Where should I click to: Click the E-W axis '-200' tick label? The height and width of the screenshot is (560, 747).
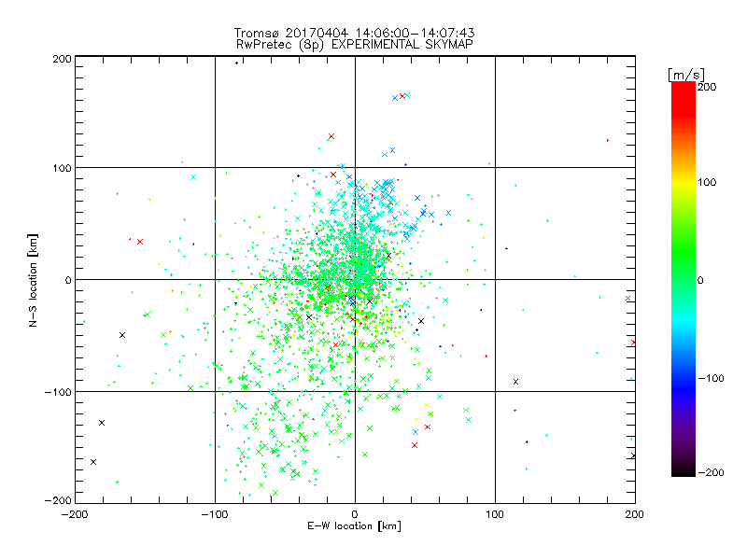click(x=76, y=514)
